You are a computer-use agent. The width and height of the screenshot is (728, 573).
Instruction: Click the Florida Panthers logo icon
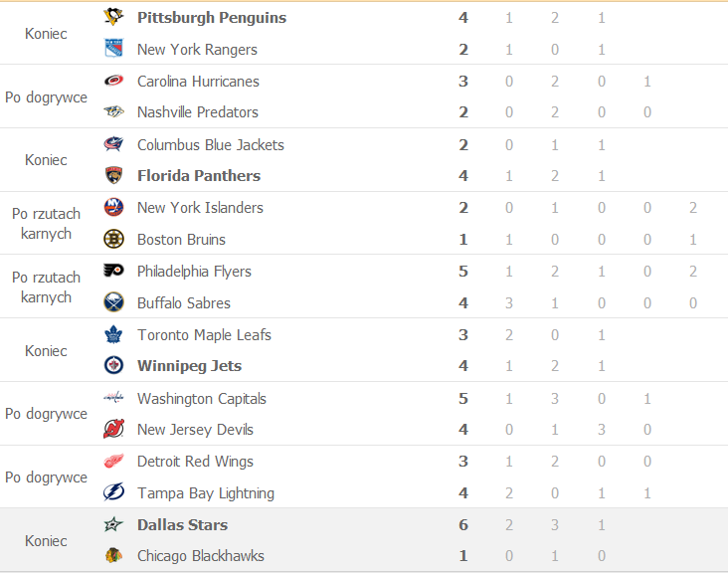(113, 175)
